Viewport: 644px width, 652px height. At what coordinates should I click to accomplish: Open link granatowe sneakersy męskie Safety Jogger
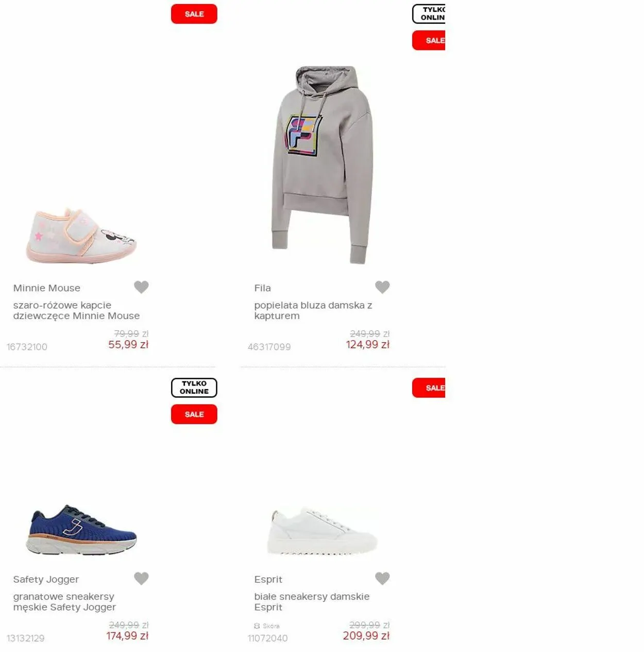pos(64,601)
